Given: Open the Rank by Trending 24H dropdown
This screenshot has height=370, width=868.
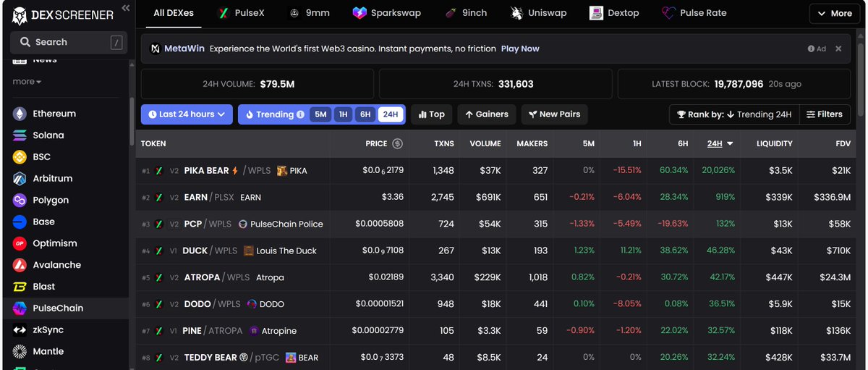Looking at the screenshot, I should point(733,114).
